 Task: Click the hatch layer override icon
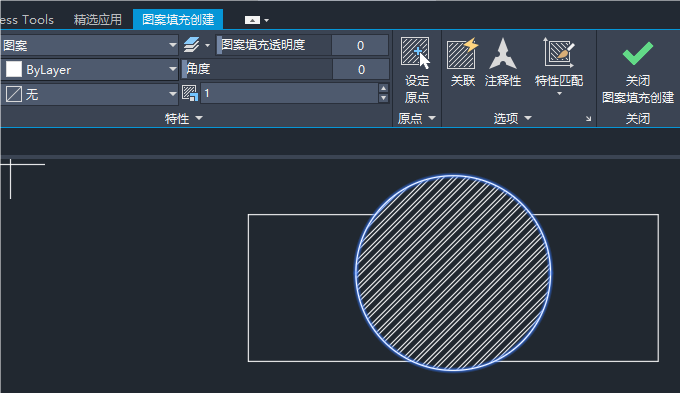click(x=191, y=45)
